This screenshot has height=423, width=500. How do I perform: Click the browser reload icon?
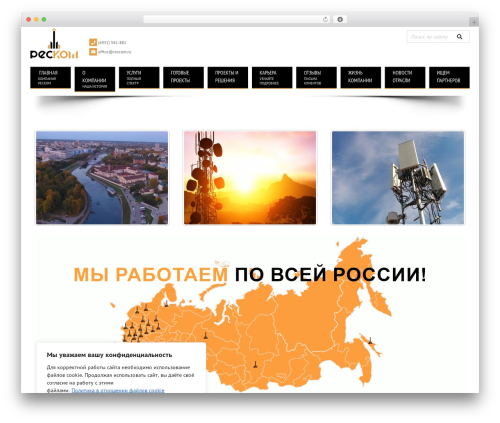(x=325, y=20)
